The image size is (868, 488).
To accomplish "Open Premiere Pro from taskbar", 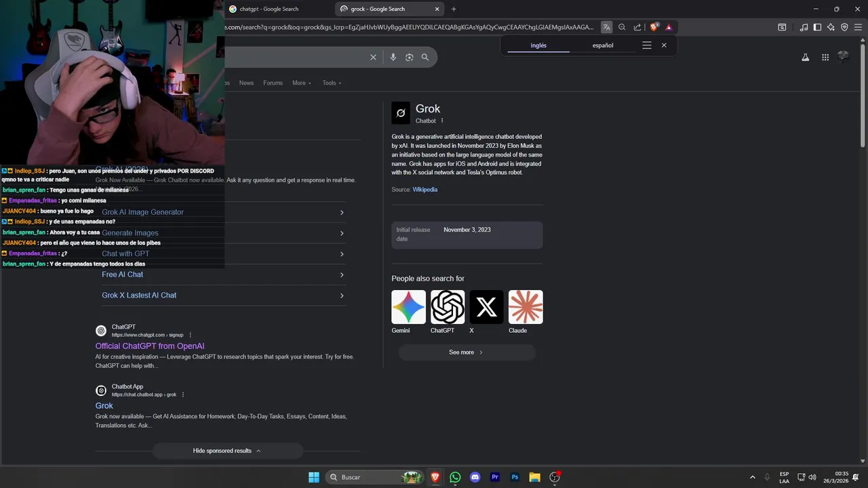I will pos(495,477).
